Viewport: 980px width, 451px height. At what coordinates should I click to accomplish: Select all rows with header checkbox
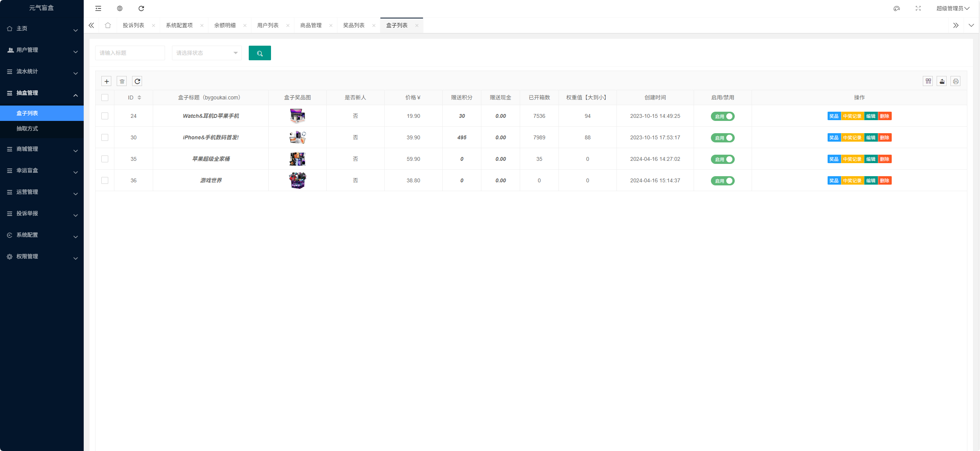tap(105, 97)
